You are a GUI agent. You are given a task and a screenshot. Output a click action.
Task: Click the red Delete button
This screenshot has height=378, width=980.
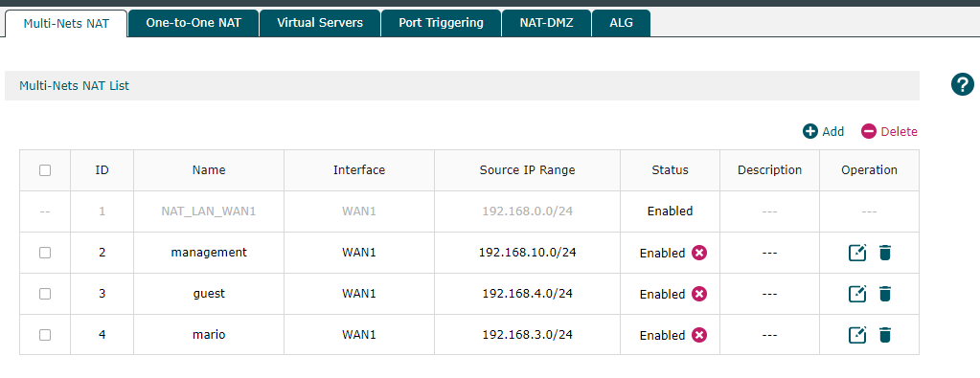[889, 131]
